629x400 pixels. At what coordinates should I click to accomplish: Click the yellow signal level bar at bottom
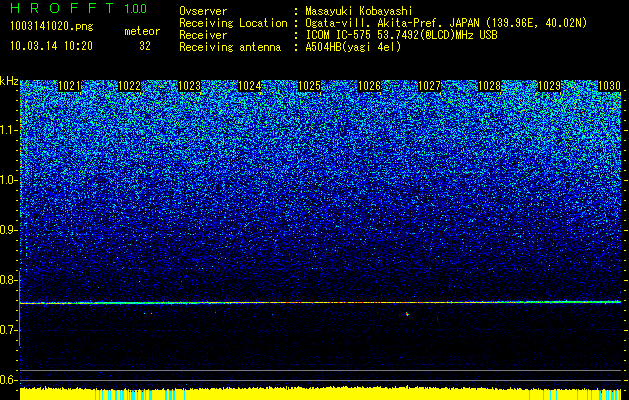pyautogui.click(x=321, y=393)
